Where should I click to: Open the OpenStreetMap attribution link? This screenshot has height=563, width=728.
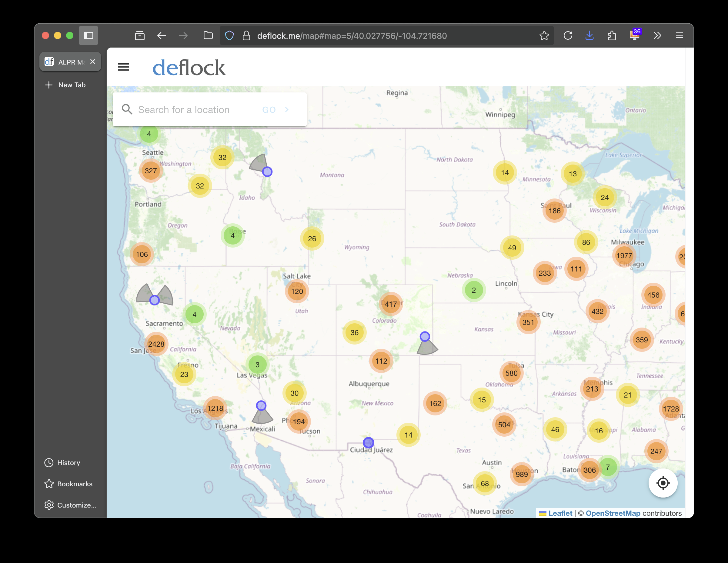pyautogui.click(x=613, y=513)
